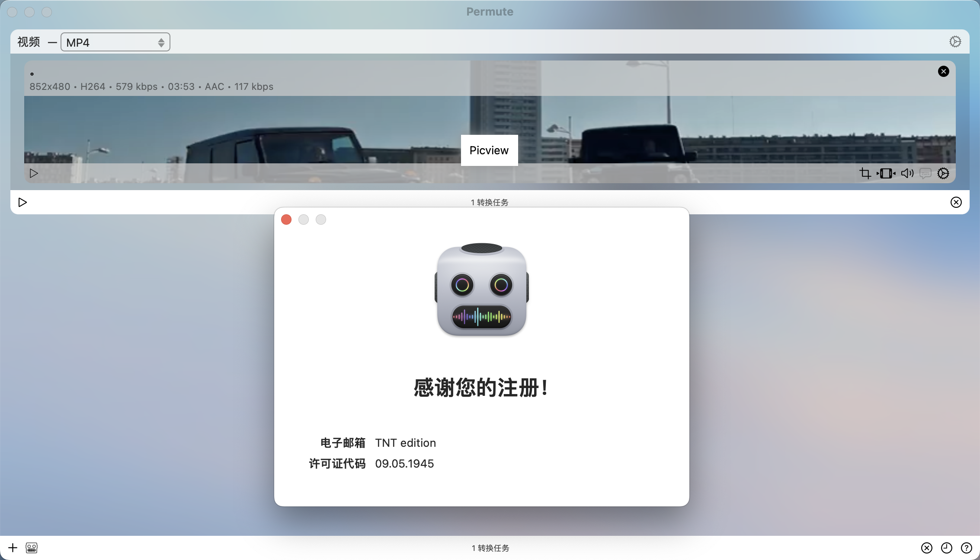Click the 许可证代码 label in dialog
The image size is (980, 560).
pos(337,464)
